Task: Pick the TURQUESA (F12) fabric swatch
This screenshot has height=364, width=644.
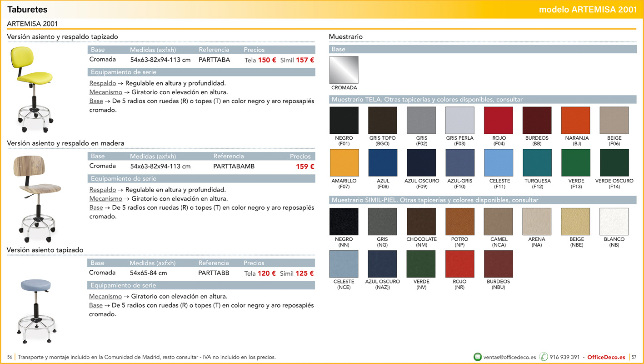Action: (537, 163)
